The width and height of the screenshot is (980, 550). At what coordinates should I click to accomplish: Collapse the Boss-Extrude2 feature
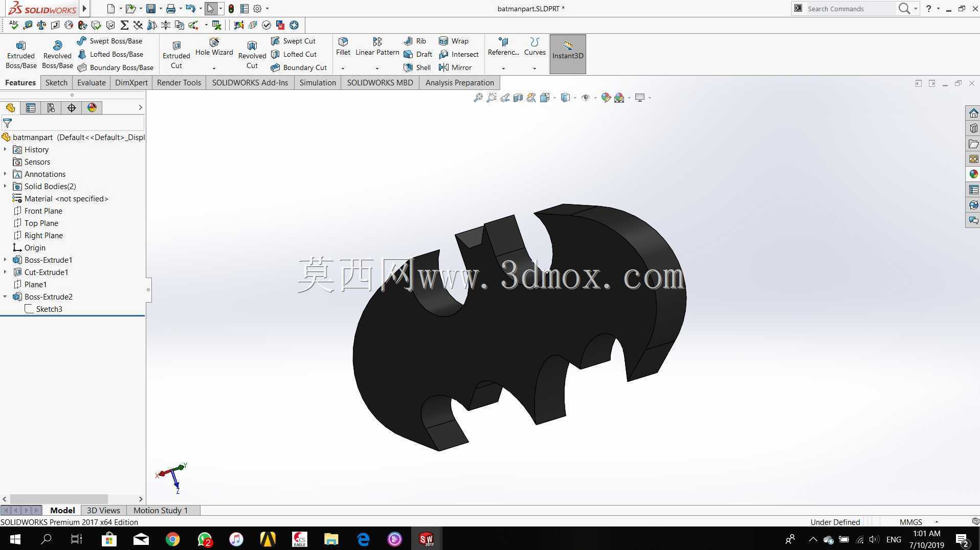coord(5,296)
